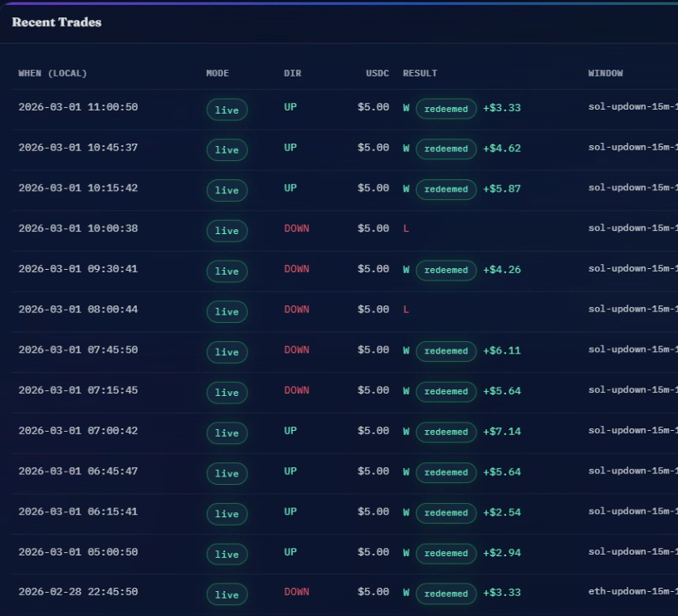Screen dimensions: 678x616
Task: Click the DOWN direction for 09:30:41 trade
Action: click(296, 269)
